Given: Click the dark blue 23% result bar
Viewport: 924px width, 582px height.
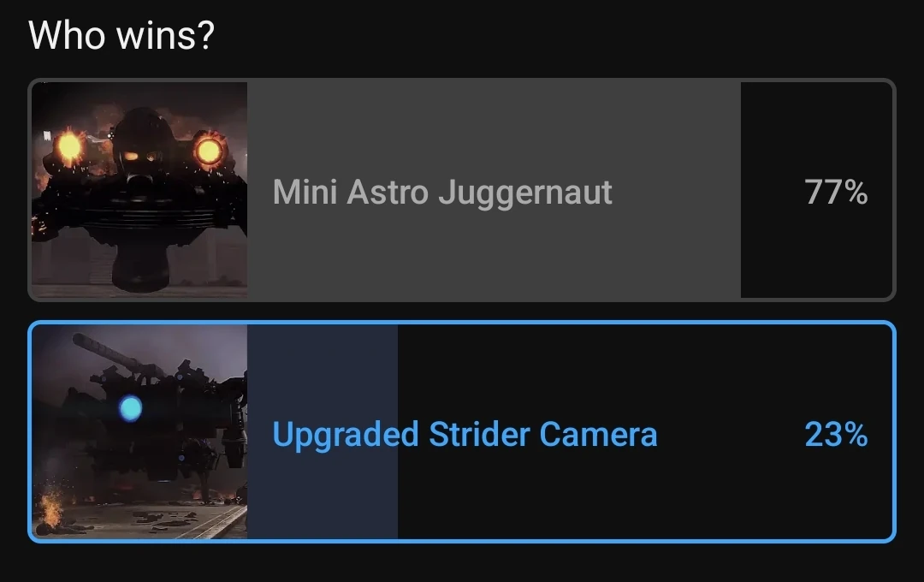Looking at the screenshot, I should pos(323,431).
